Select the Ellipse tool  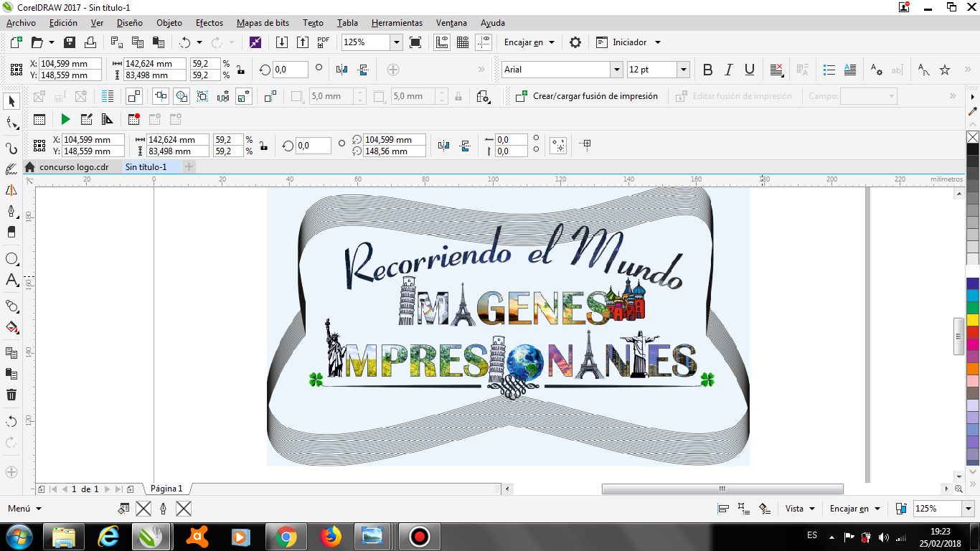[11, 258]
